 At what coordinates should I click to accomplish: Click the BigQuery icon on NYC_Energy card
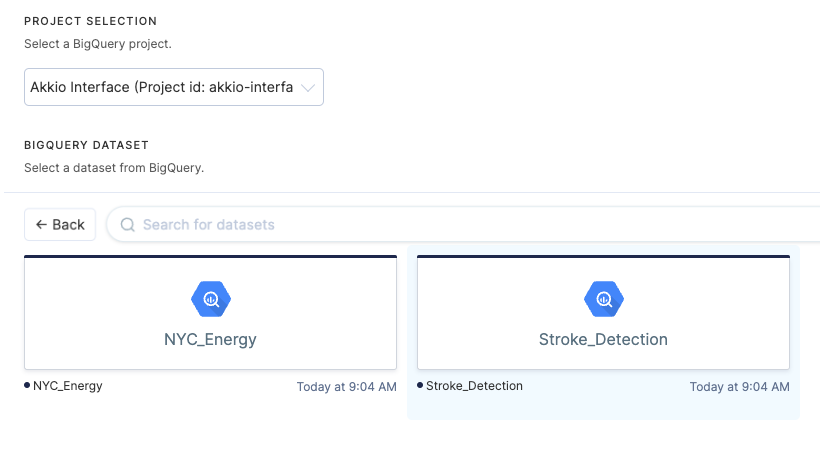211,298
